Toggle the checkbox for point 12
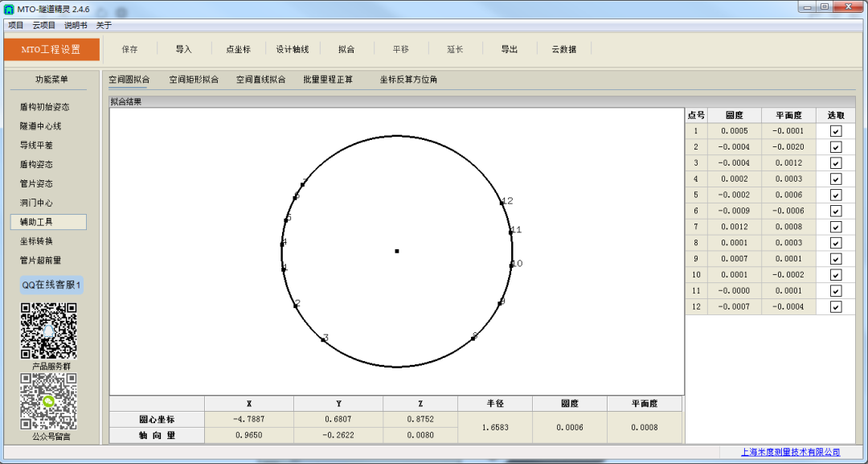Viewport: 868px width, 464px height. coord(836,306)
